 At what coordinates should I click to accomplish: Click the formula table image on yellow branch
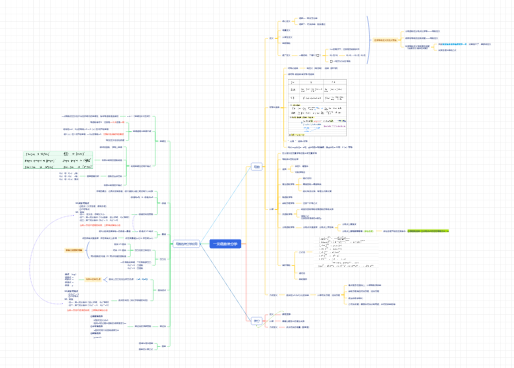[317, 108]
